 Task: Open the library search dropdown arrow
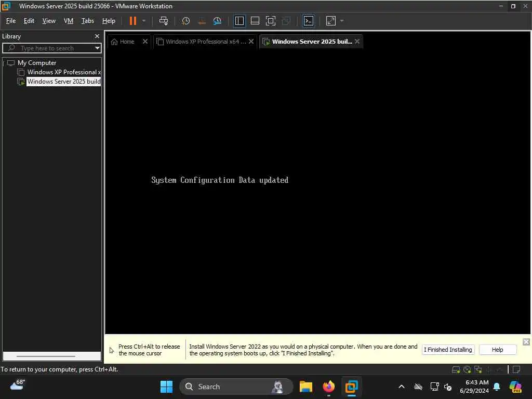point(97,48)
